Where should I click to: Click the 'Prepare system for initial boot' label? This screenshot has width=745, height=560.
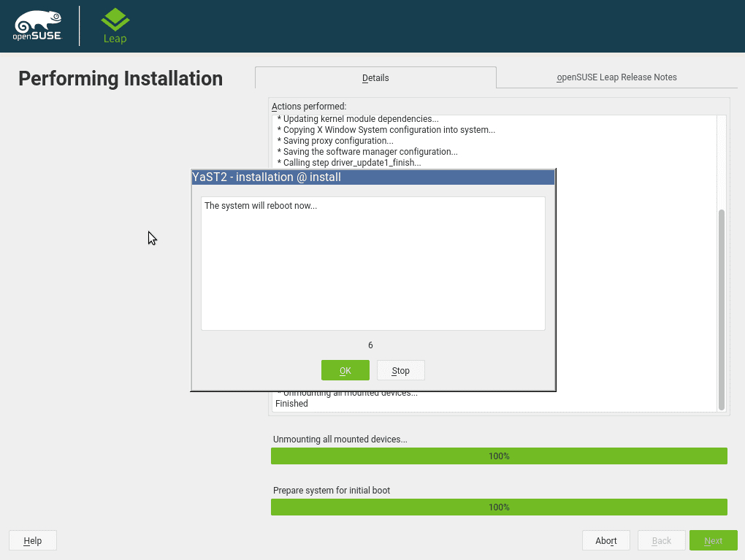[x=331, y=490]
